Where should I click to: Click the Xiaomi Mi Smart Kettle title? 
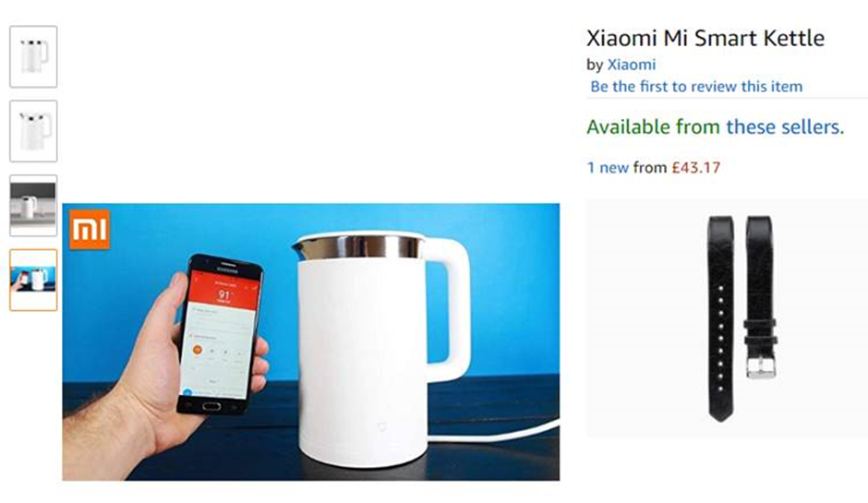[x=705, y=38]
